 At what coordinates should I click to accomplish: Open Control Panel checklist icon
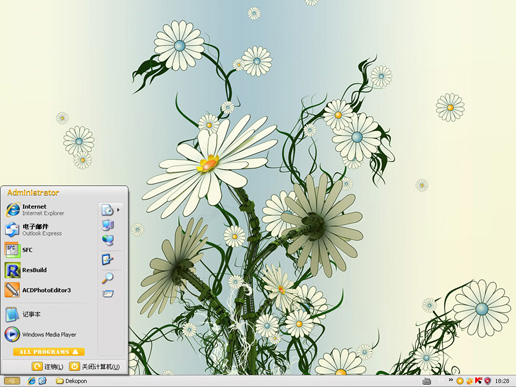[107, 260]
